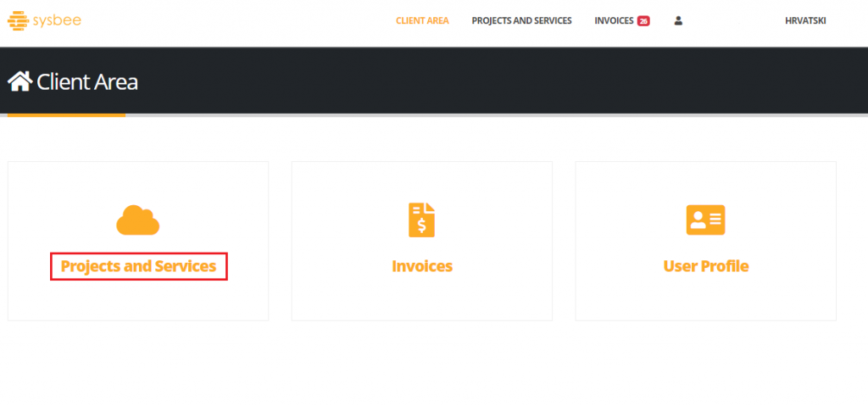The height and width of the screenshot is (406, 868).
Task: Select the Client Area page heading text
Action: [x=87, y=82]
